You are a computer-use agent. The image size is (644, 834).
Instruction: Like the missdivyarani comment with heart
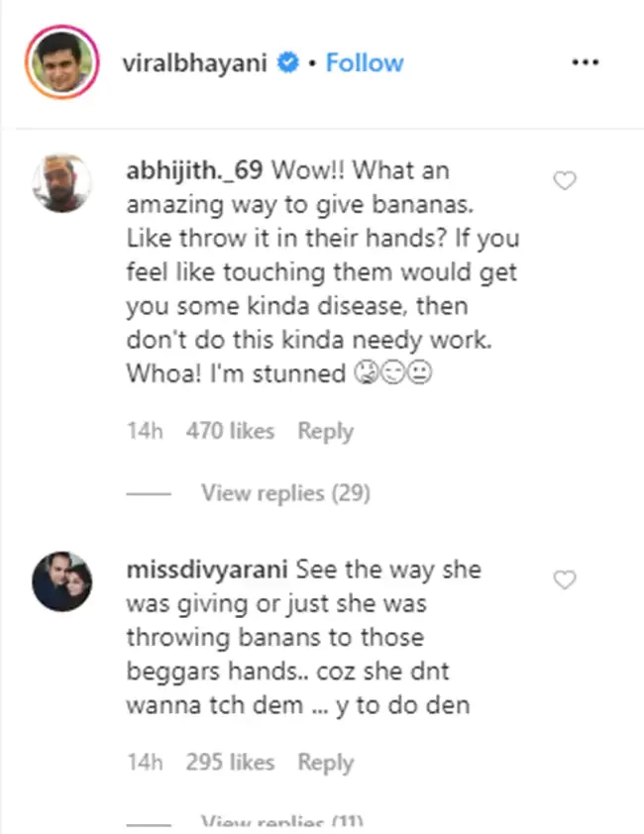coord(564,580)
